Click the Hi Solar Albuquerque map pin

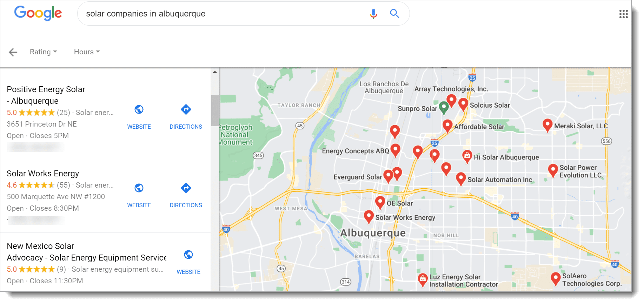tap(467, 156)
